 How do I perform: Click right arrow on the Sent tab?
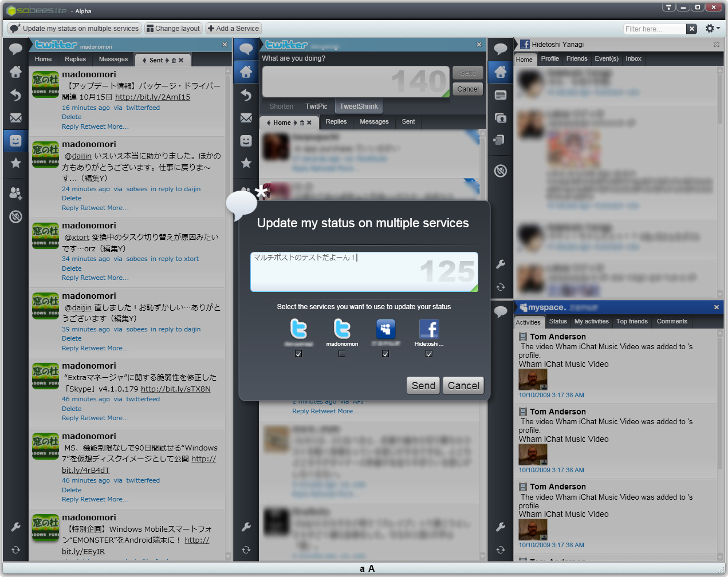167,60
